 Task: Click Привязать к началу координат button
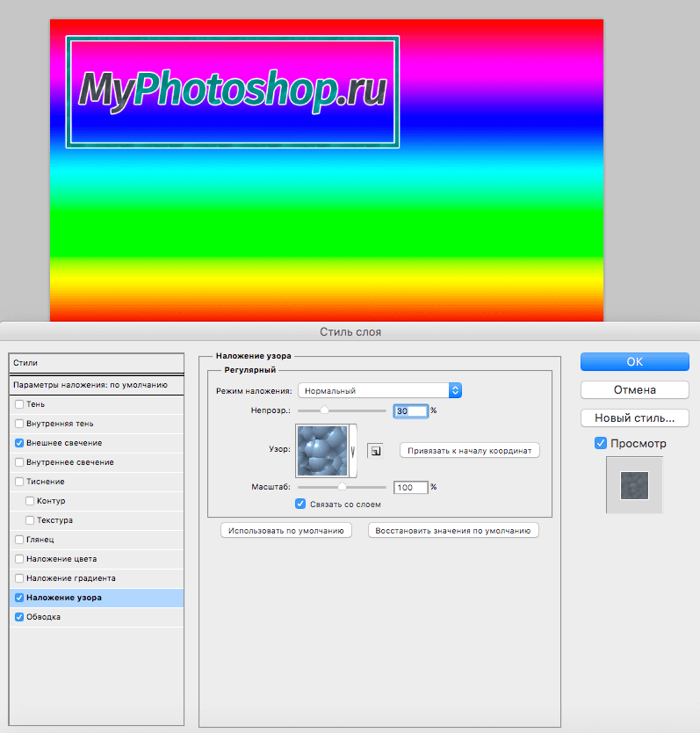click(x=470, y=451)
